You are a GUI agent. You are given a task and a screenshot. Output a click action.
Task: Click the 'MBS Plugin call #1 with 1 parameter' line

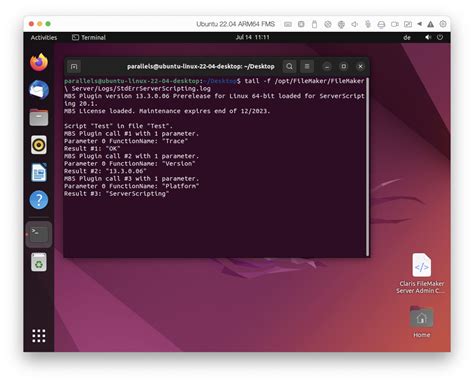pyautogui.click(x=132, y=134)
